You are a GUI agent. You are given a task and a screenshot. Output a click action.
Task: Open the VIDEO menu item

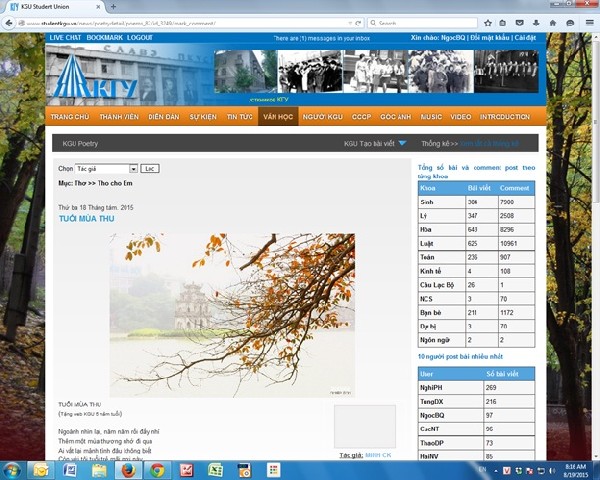(x=461, y=117)
